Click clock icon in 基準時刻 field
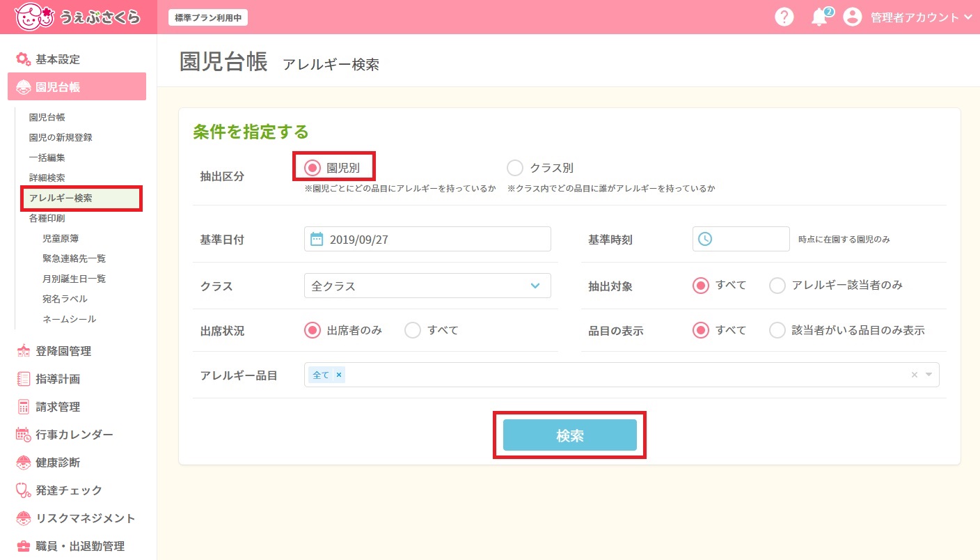Screen dimensions: 980x560 (705, 239)
